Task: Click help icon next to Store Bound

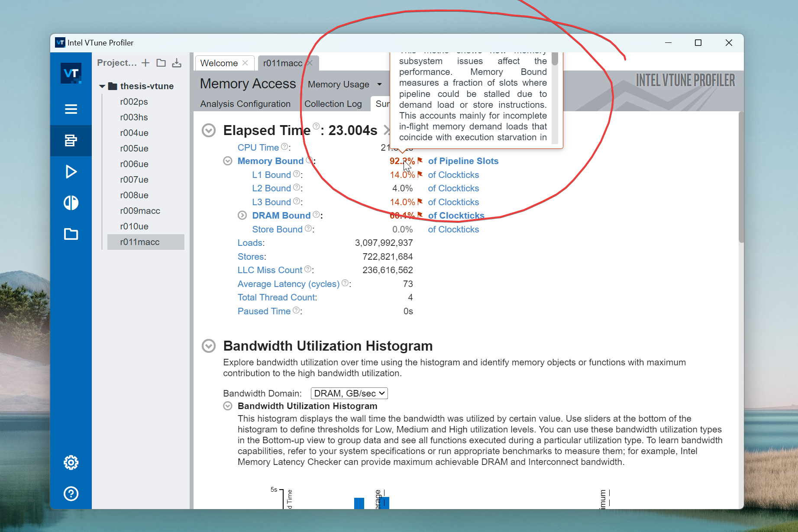Action: pos(308,229)
